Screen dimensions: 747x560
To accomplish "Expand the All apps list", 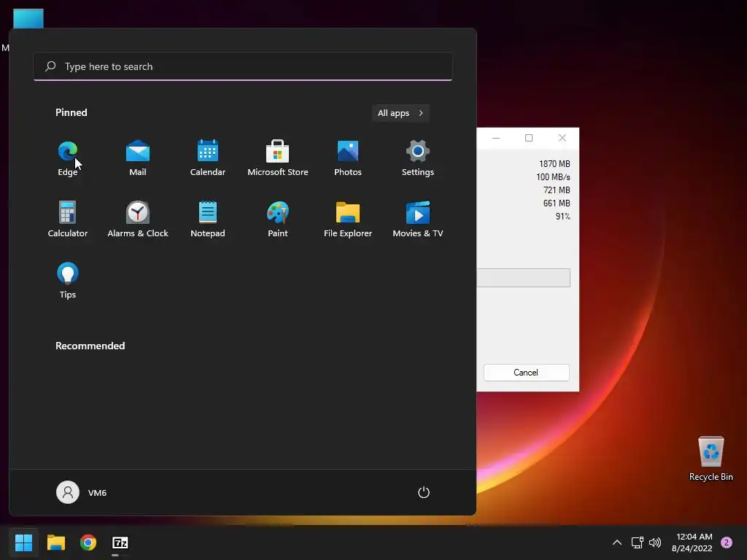I will pyautogui.click(x=400, y=113).
